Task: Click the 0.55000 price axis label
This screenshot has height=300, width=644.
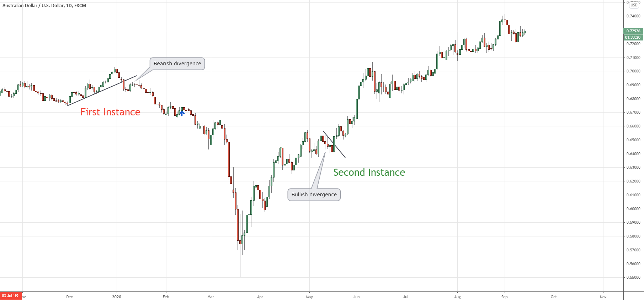Action: click(633, 277)
